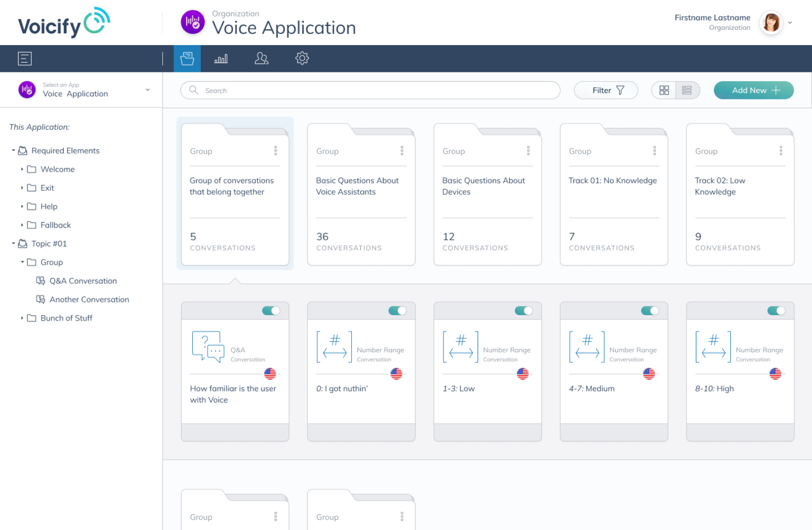Image resolution: width=812 pixels, height=530 pixels.
Task: Click Number Range icon on '8-10: High' card
Action: pos(713,347)
